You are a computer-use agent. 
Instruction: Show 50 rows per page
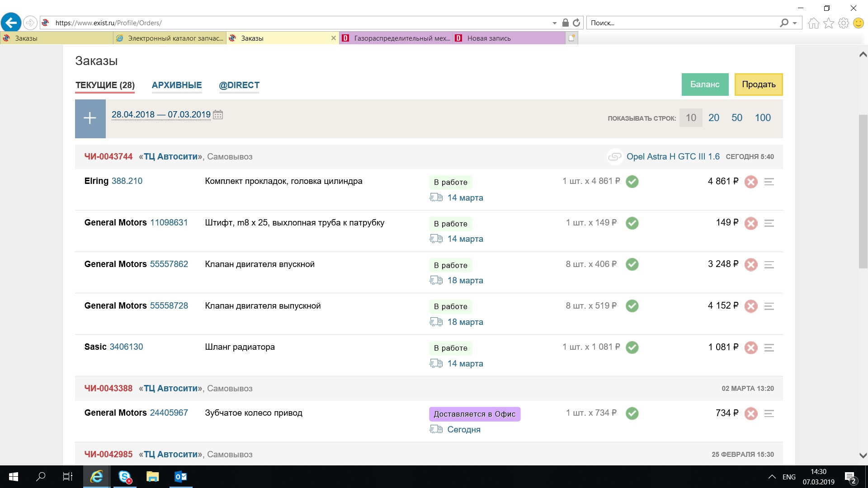[x=737, y=118]
